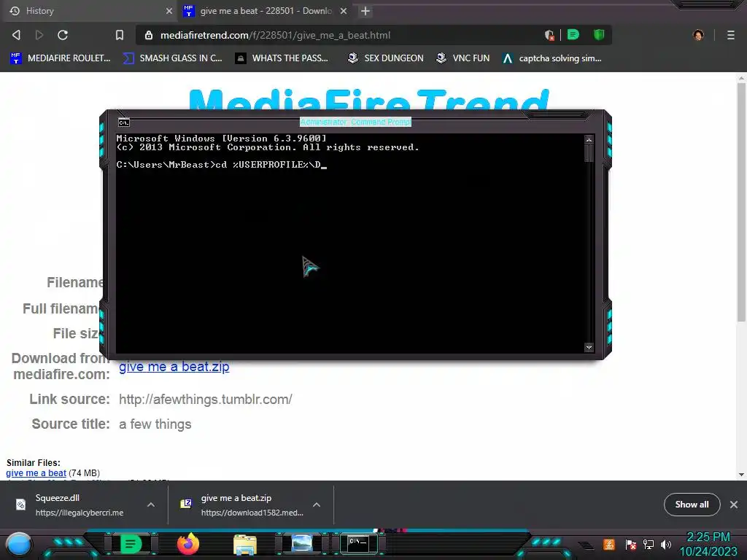Open the Start orb

(19, 544)
